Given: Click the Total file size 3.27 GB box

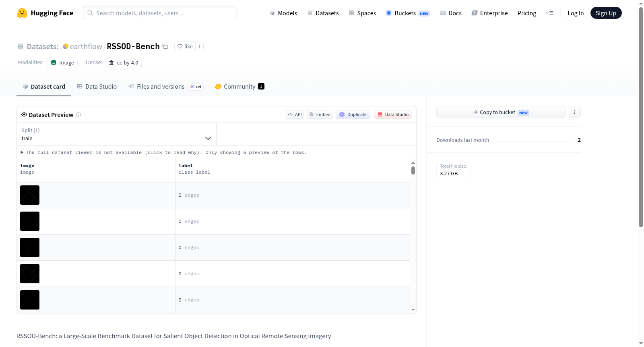Looking at the screenshot, I should pos(453,170).
